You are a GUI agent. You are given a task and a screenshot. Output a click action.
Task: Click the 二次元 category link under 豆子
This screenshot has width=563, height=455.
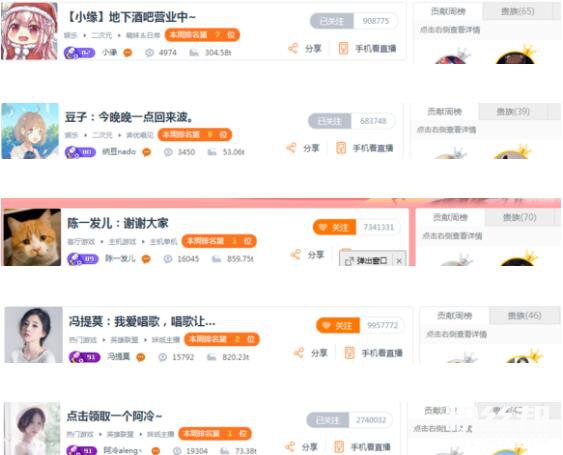pyautogui.click(x=102, y=135)
